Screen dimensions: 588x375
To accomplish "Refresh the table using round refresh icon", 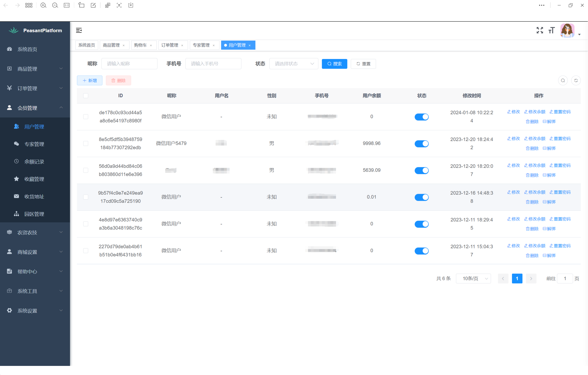I will coord(576,80).
